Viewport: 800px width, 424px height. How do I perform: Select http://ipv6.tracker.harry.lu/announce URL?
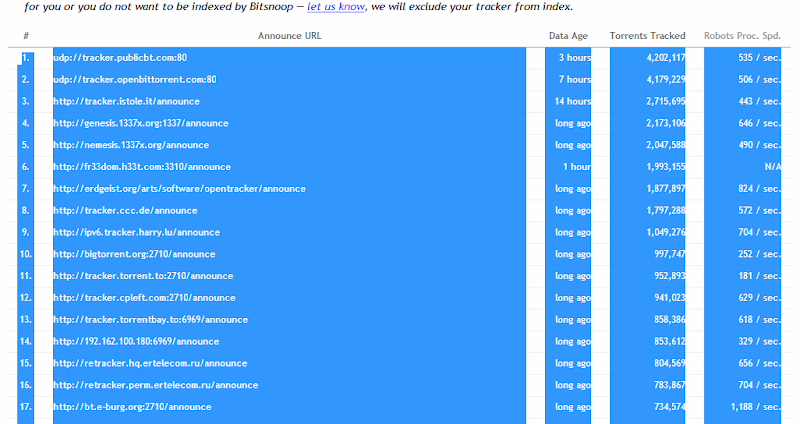tap(137, 232)
